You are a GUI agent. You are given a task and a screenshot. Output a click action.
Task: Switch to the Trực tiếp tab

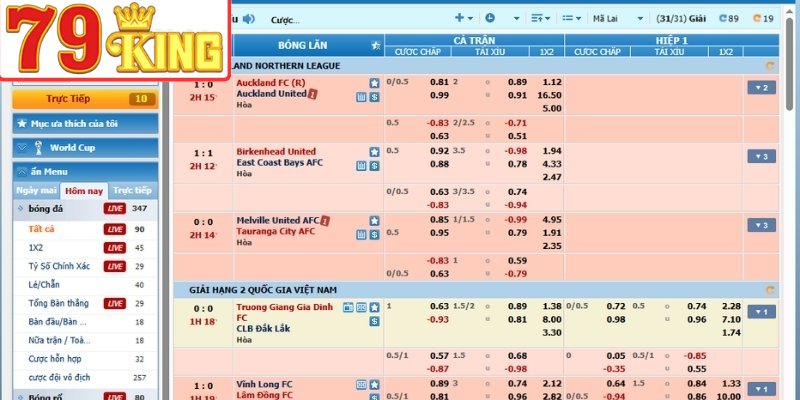[132, 190]
